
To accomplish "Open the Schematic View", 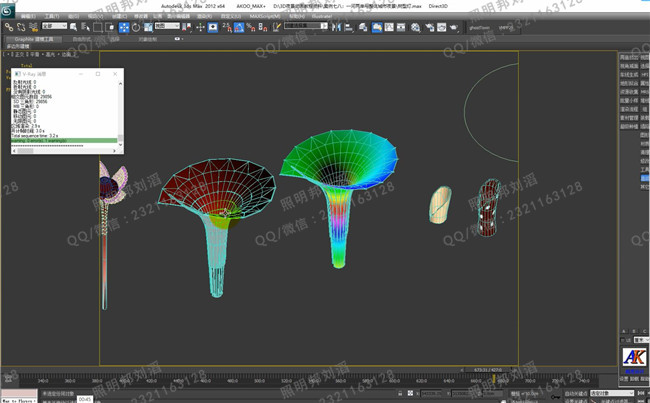I will (x=401, y=27).
